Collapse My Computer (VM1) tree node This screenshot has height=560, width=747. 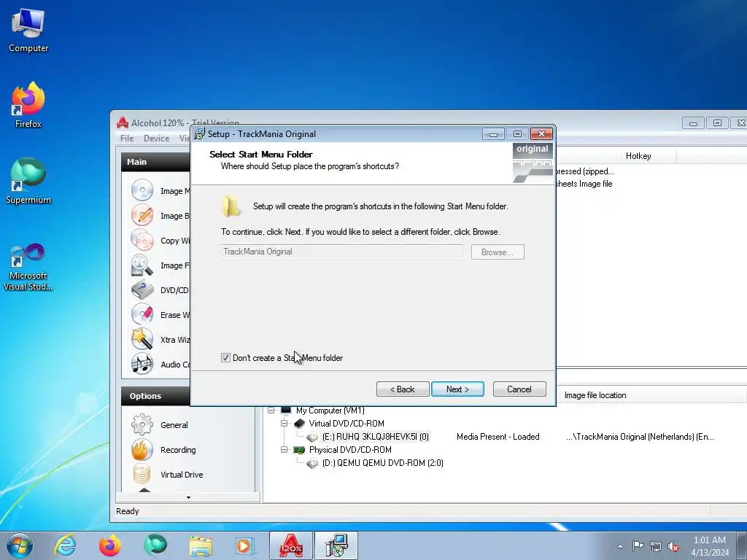coord(271,410)
